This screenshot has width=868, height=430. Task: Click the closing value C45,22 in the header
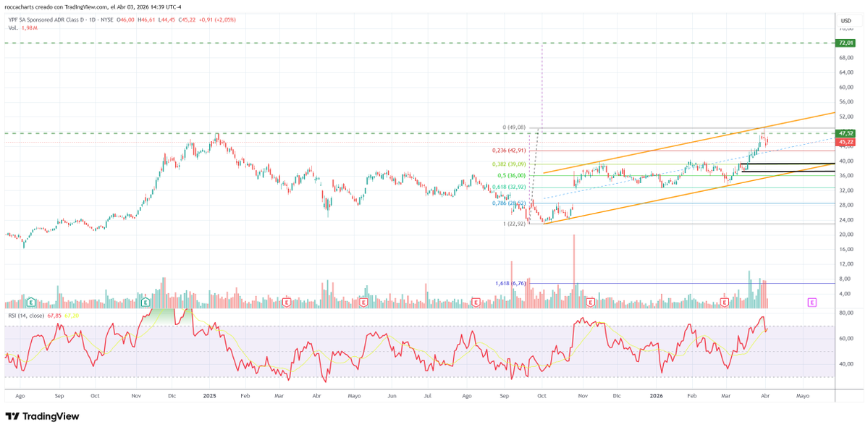tap(187, 20)
